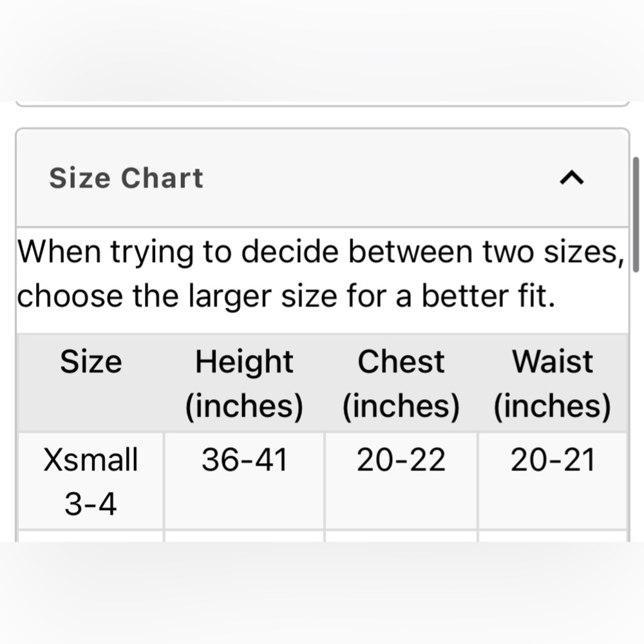
Task: Click the cut-off cell beneath 20-22
Action: [x=401, y=536]
